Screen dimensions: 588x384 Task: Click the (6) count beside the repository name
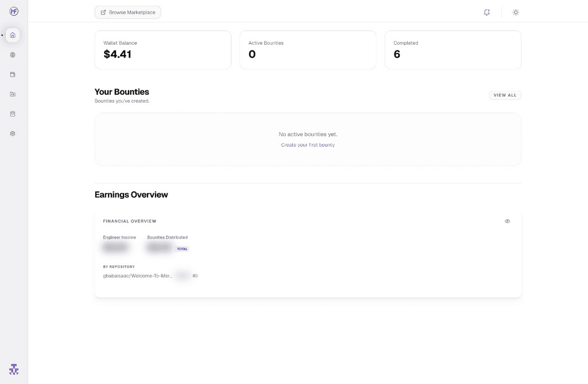coord(195,275)
